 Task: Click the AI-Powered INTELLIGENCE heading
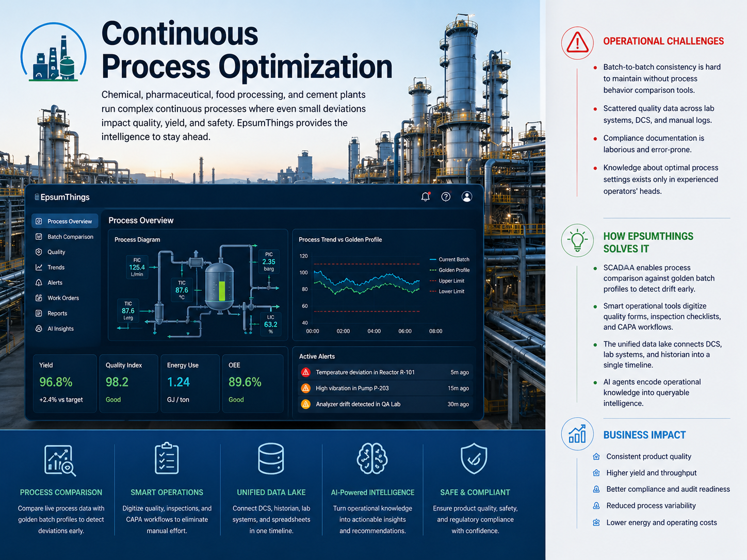[x=372, y=492]
